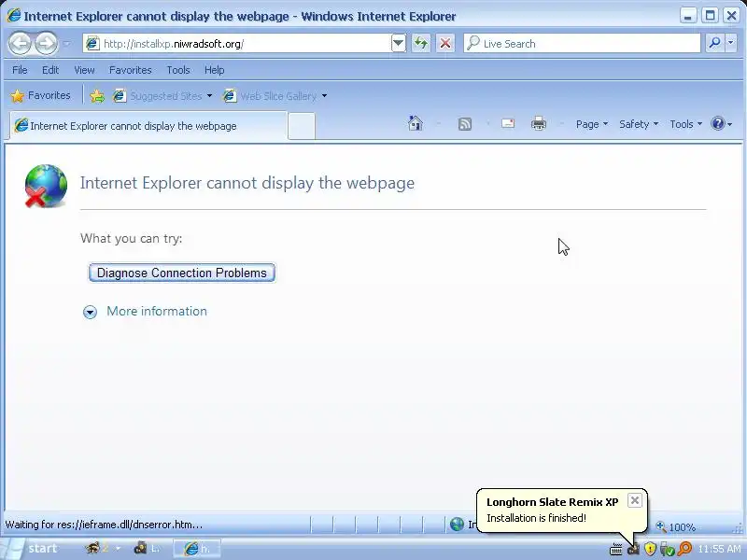Click the 'Installation is finished!' balloon text

click(536, 518)
